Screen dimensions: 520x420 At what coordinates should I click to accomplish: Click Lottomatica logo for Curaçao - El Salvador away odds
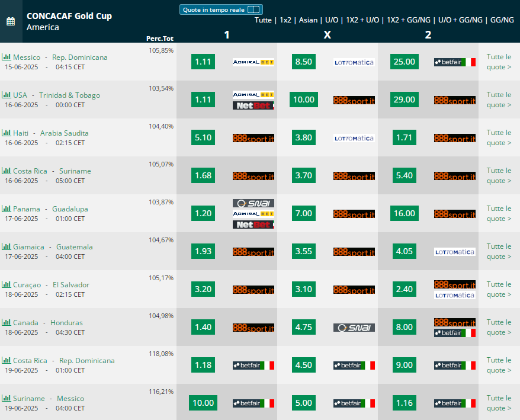coord(455,295)
